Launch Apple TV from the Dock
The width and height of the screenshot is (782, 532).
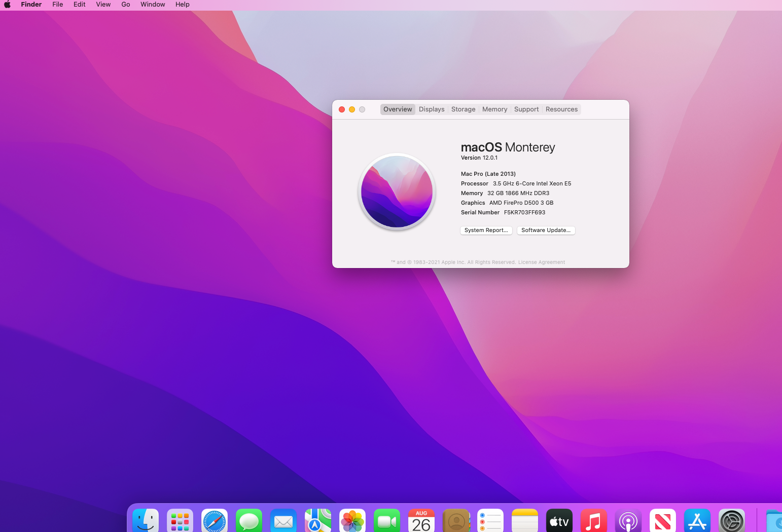point(559,521)
